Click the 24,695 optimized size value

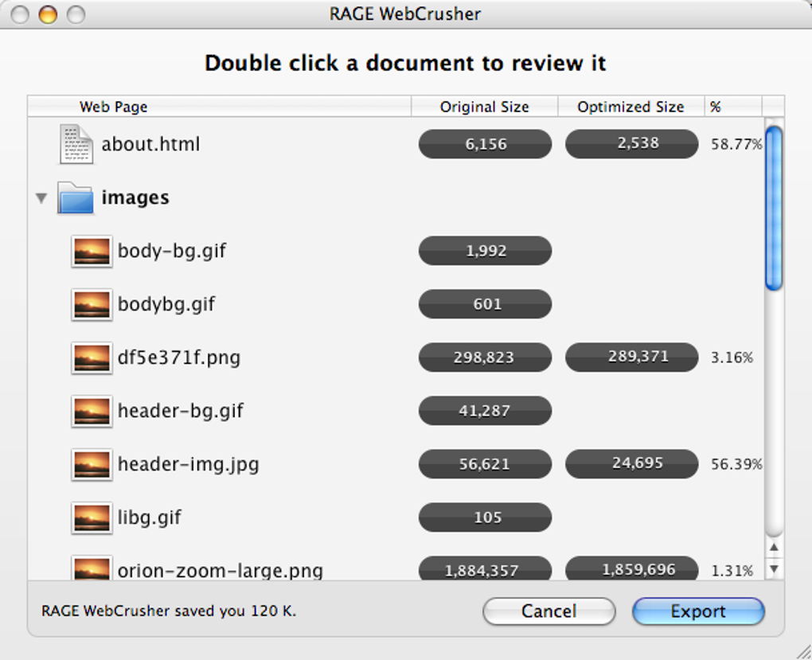(x=632, y=463)
